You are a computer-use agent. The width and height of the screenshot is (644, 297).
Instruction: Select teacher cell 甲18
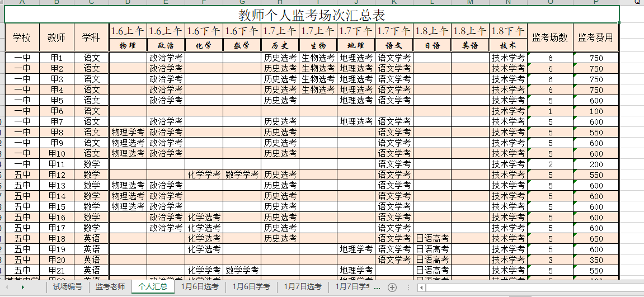pos(57,239)
